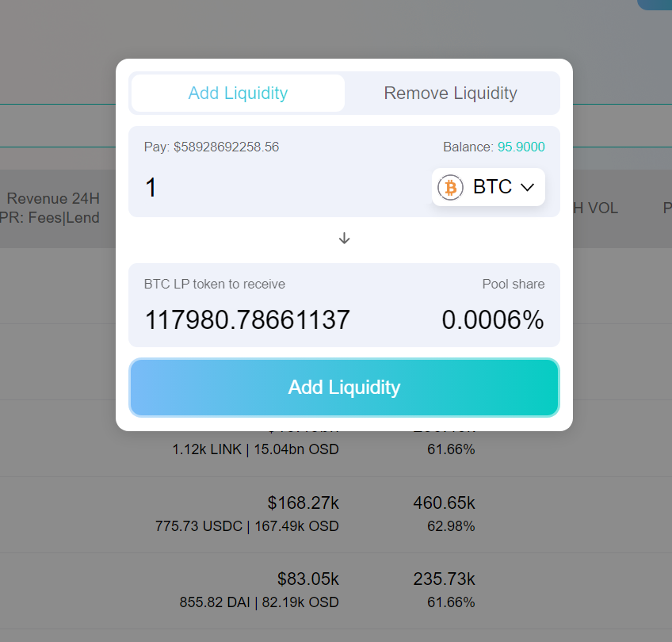Viewport: 672px width, 642px height.
Task: Click the large Add Liquidity button
Action: point(344,388)
